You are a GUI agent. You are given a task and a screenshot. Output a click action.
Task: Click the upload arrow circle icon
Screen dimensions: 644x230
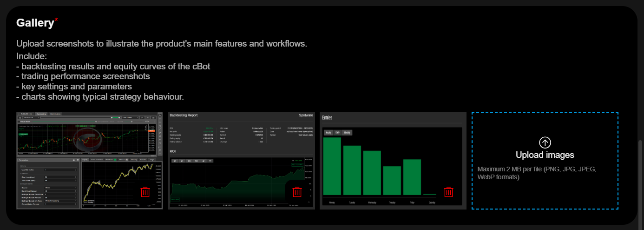(545, 142)
